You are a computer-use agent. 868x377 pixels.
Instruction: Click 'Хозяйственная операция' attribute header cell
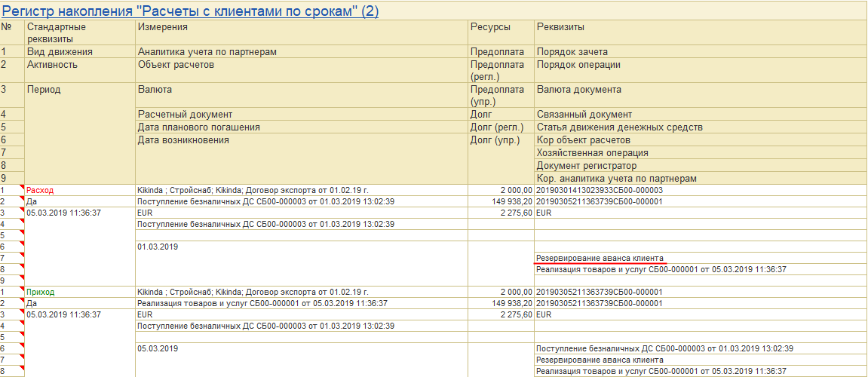(x=701, y=153)
